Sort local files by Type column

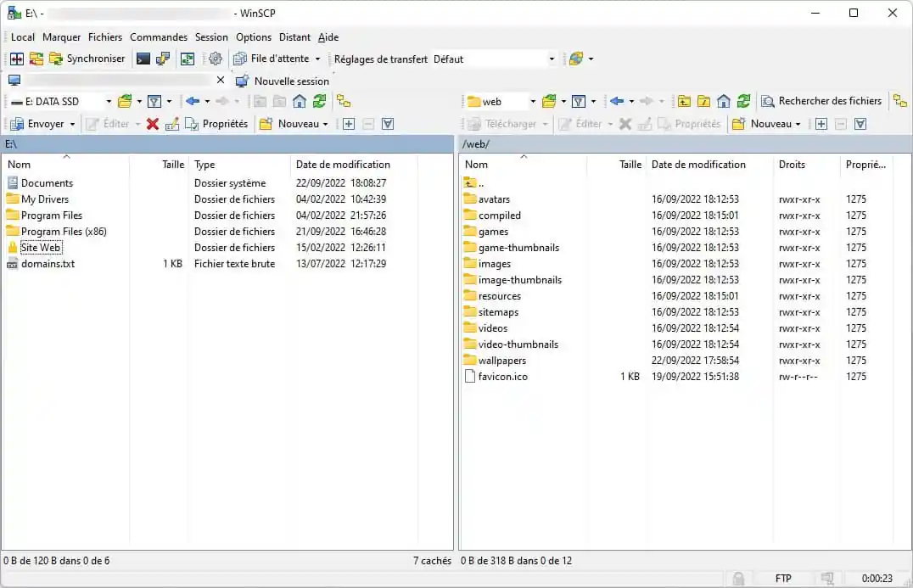click(239, 165)
